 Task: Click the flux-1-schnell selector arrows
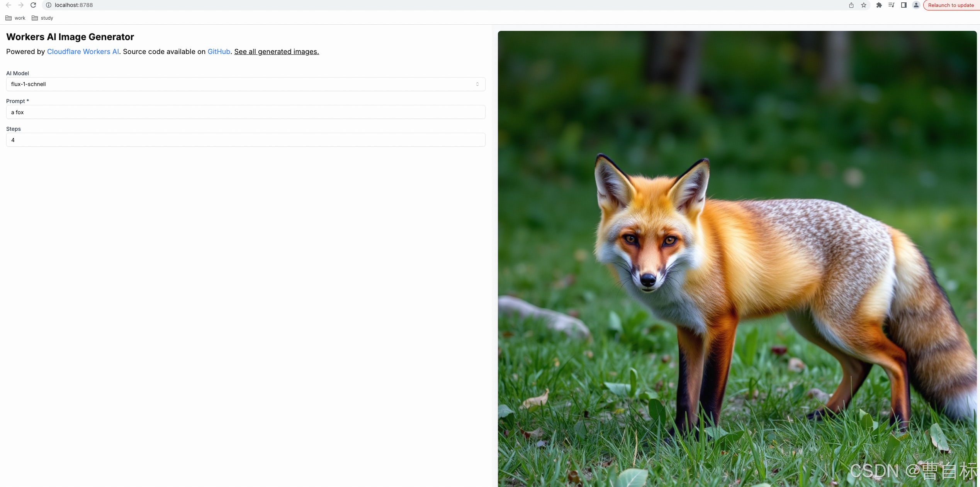click(x=477, y=84)
